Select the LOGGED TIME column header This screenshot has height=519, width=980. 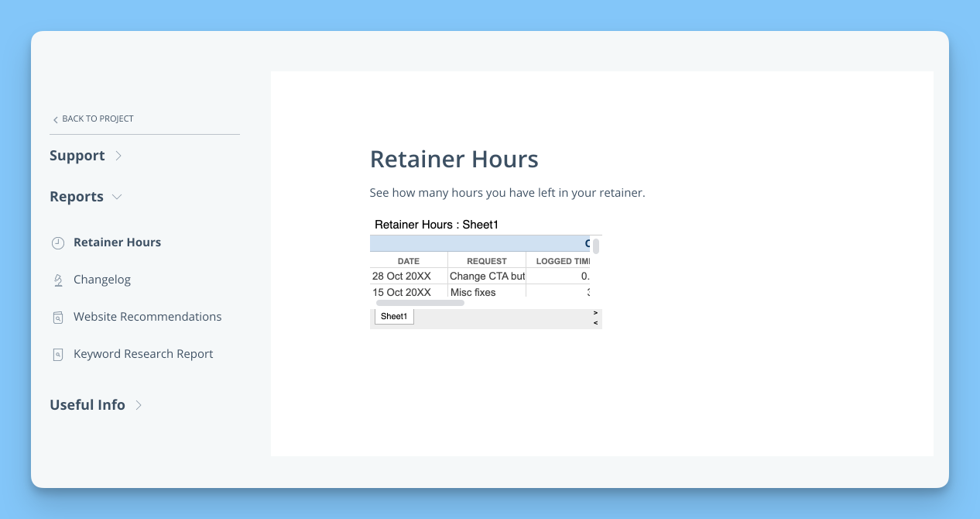click(x=558, y=261)
